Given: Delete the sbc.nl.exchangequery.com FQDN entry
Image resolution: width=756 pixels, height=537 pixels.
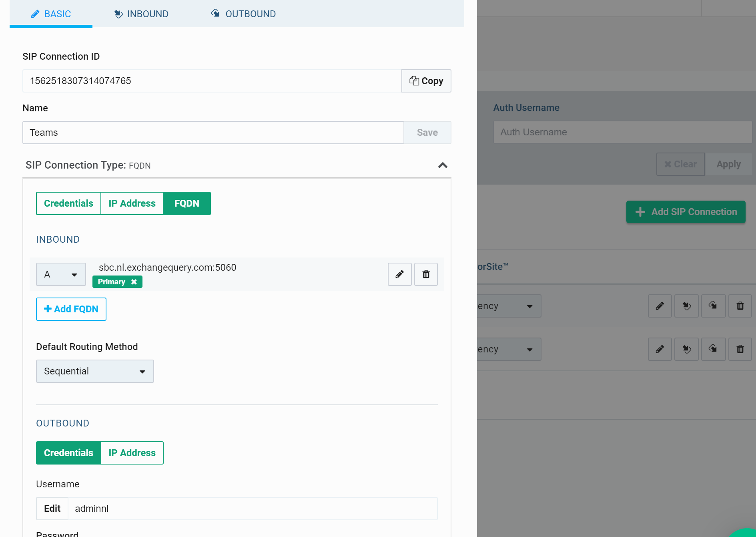Looking at the screenshot, I should tap(426, 274).
